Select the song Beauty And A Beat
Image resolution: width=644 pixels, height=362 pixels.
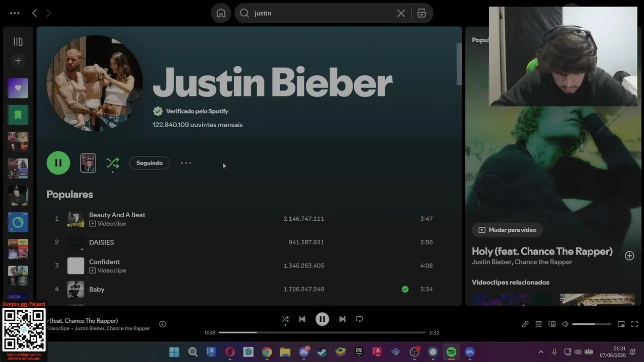(x=117, y=215)
